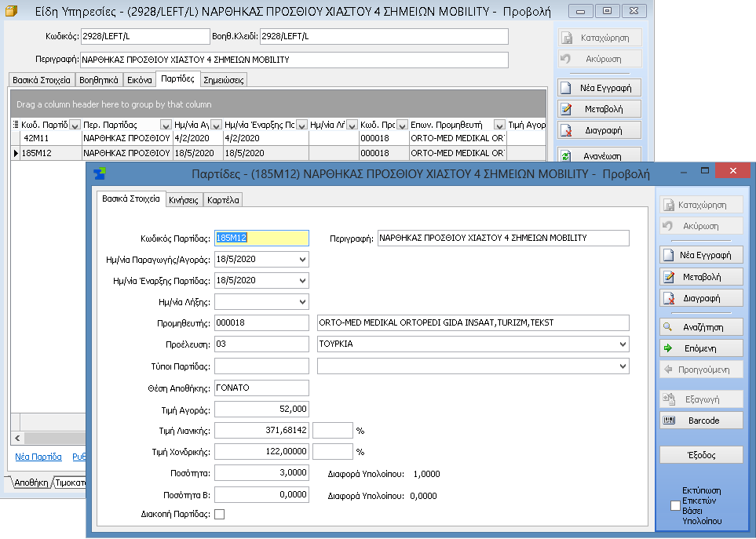
Task: Click Νέα Εγγραφή icon in Παρτίδες window
Action: pyautogui.click(x=669, y=255)
